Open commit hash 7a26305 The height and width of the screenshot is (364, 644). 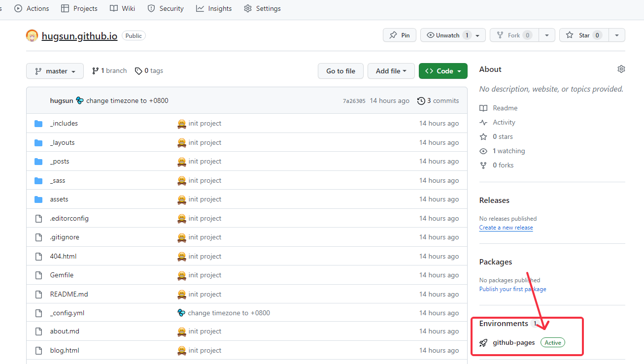354,101
